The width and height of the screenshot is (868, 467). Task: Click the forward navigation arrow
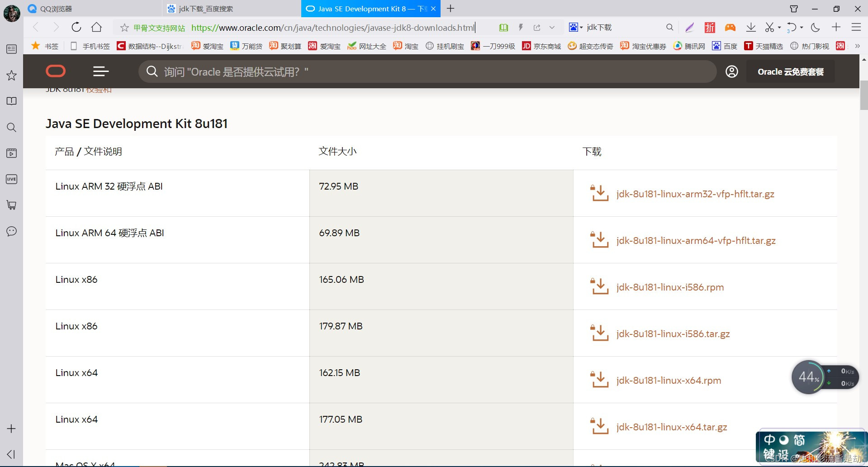(56, 28)
